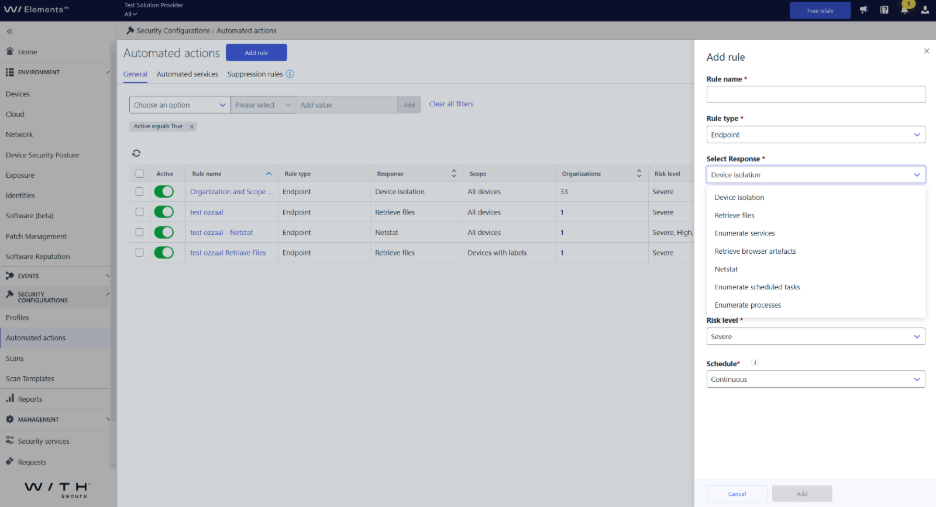Click the Schedule info icon
This screenshot has width=936, height=507.
[755, 362]
